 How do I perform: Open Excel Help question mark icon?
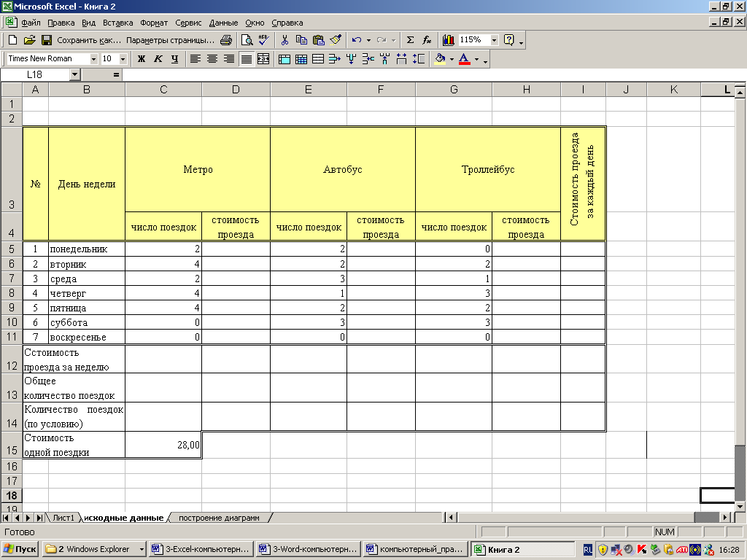click(508, 40)
